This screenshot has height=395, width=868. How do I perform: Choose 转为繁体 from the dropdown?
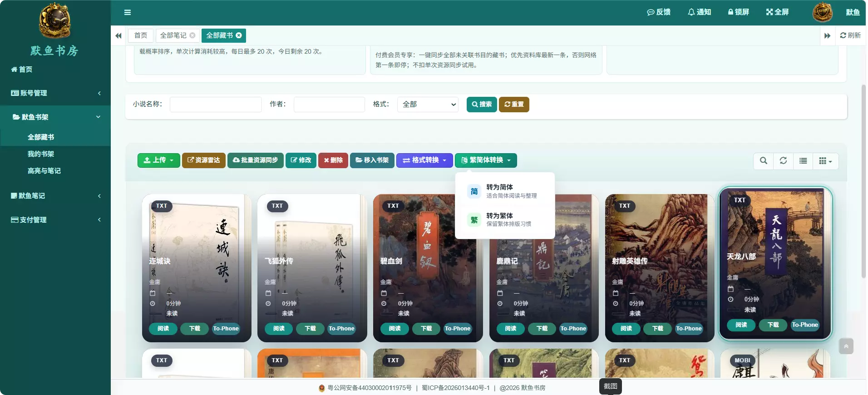(x=505, y=220)
